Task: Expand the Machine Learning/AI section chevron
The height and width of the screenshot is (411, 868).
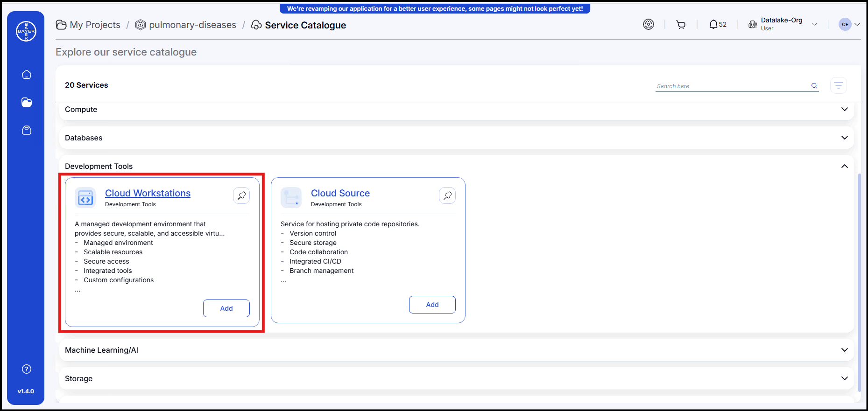Action: click(844, 350)
